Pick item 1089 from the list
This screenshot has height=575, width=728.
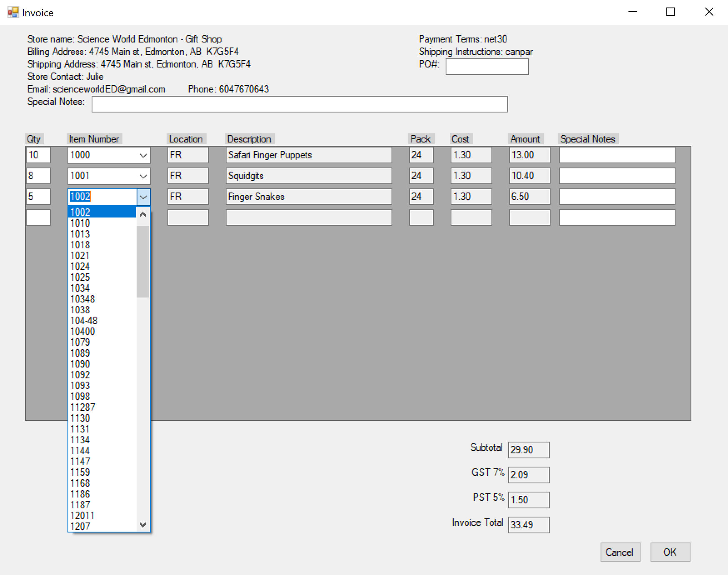click(102, 353)
